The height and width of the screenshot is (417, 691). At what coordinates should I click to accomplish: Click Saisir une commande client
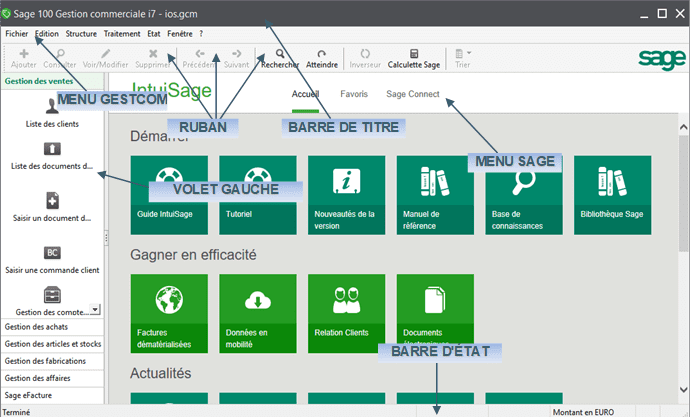point(52,260)
